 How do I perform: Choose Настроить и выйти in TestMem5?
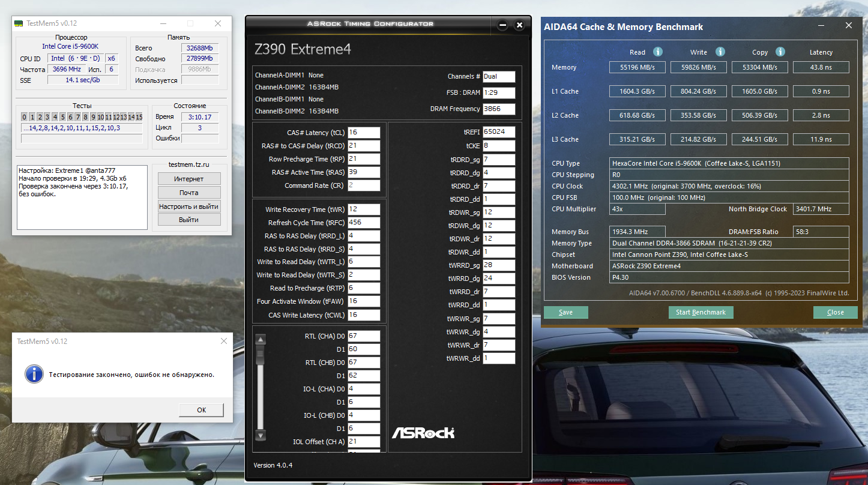[x=189, y=206]
